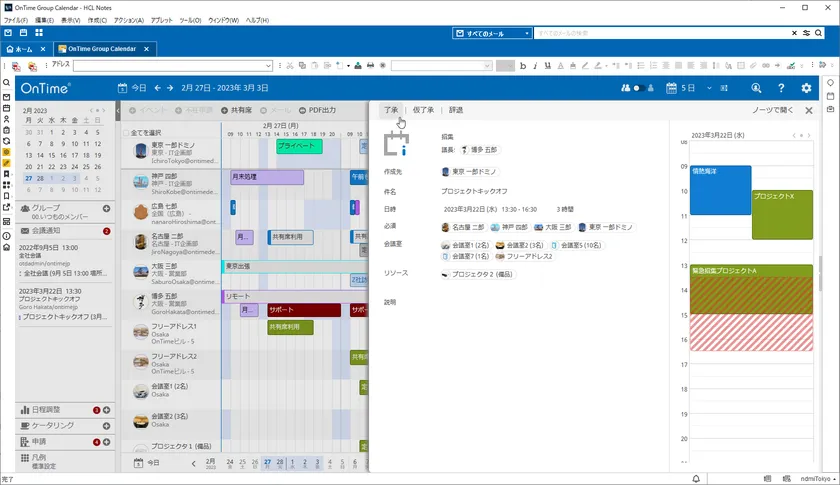Select the プロジェクトX entry in day preview
The height and width of the screenshot is (485, 840).
point(782,214)
